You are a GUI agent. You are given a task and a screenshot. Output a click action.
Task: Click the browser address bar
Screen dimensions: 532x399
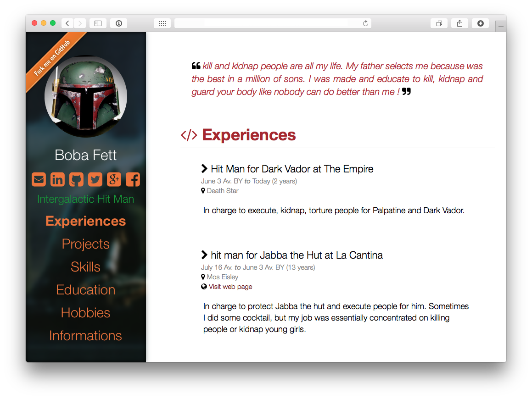tap(273, 23)
